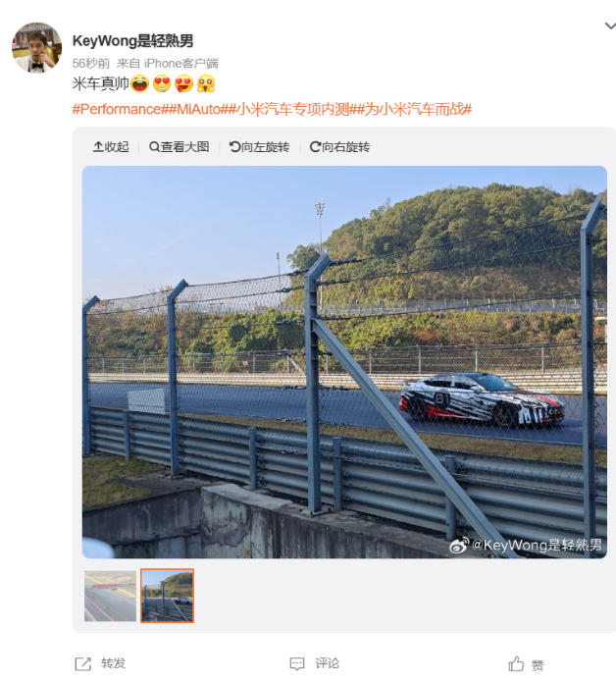Rotate image left with 向左旋转
The width and height of the screenshot is (616, 682).
click(x=259, y=147)
